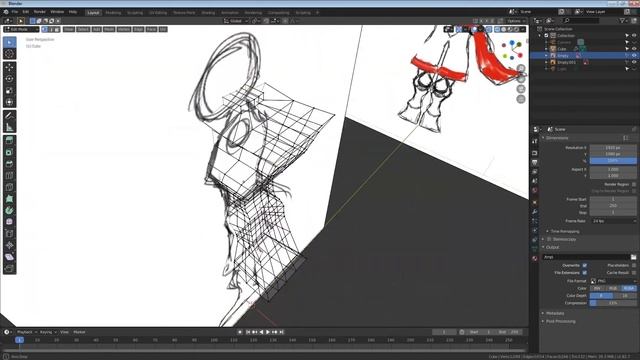Select the Smooth tool
640x360 pixels.
pos(9,222)
